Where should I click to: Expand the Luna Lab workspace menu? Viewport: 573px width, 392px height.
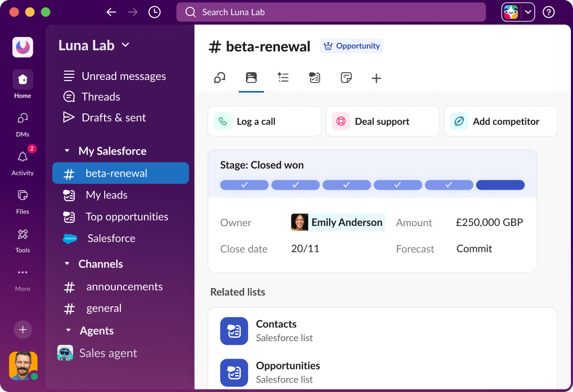125,45
